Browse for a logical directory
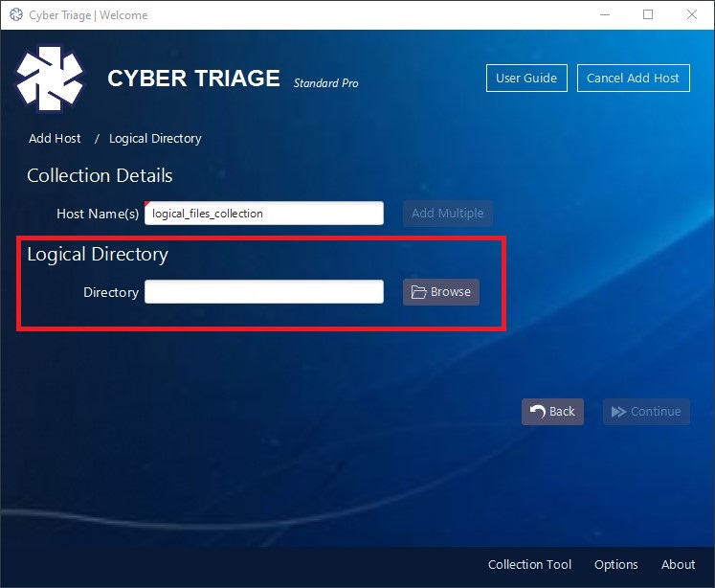The height and width of the screenshot is (588, 715). pyautogui.click(x=441, y=292)
